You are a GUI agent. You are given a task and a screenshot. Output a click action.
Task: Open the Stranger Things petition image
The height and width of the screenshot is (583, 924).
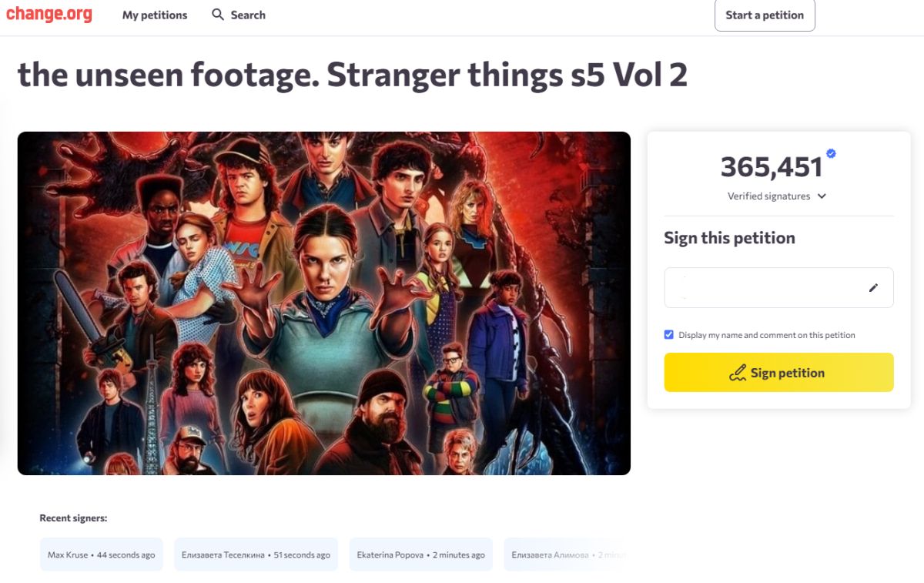pos(323,303)
